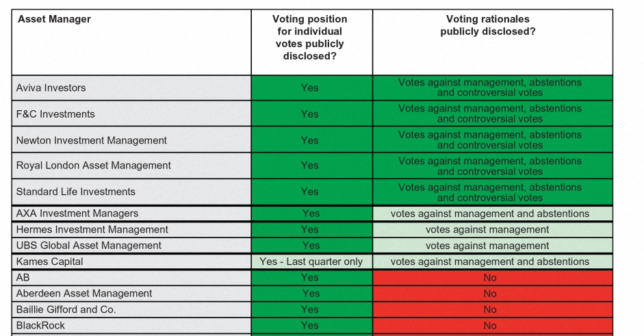Screen dimensions: 644x336
Task: Click the AXA Investment Managers cell
Action: [x=131, y=214]
